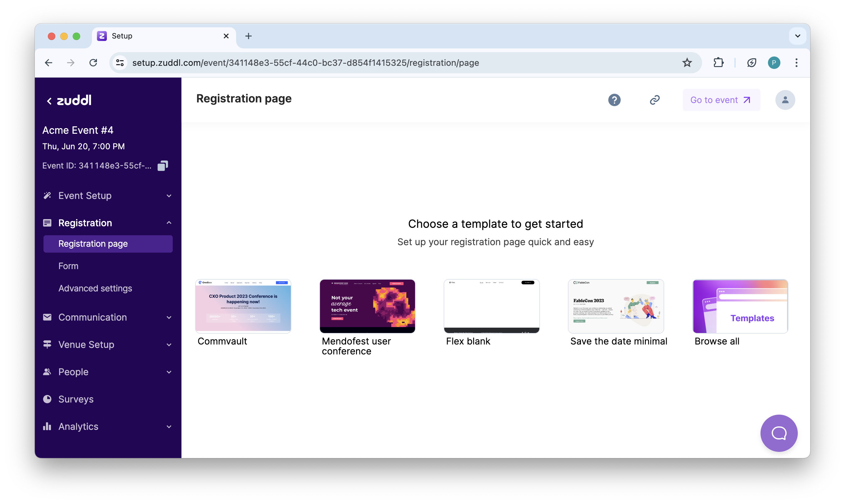Screen dimensions: 845x504
Task: Open the user avatar menu top right
Action: click(x=785, y=100)
